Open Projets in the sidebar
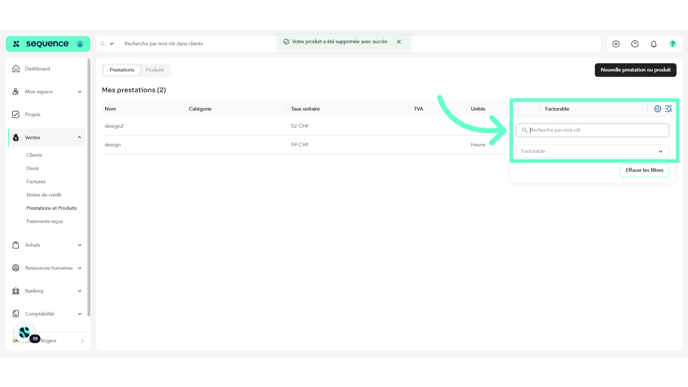The width and height of the screenshot is (688, 387). 32,115
